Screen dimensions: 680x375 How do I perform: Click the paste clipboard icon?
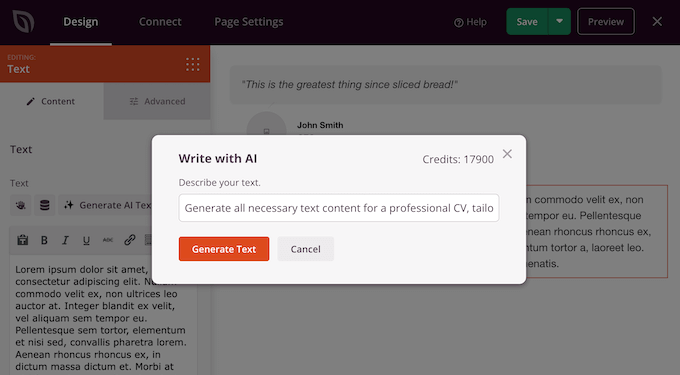tap(23, 240)
